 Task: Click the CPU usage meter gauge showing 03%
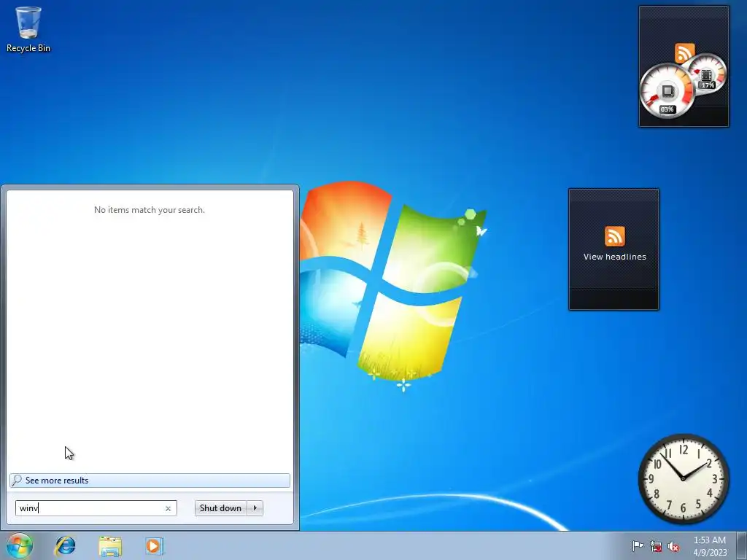(x=667, y=91)
